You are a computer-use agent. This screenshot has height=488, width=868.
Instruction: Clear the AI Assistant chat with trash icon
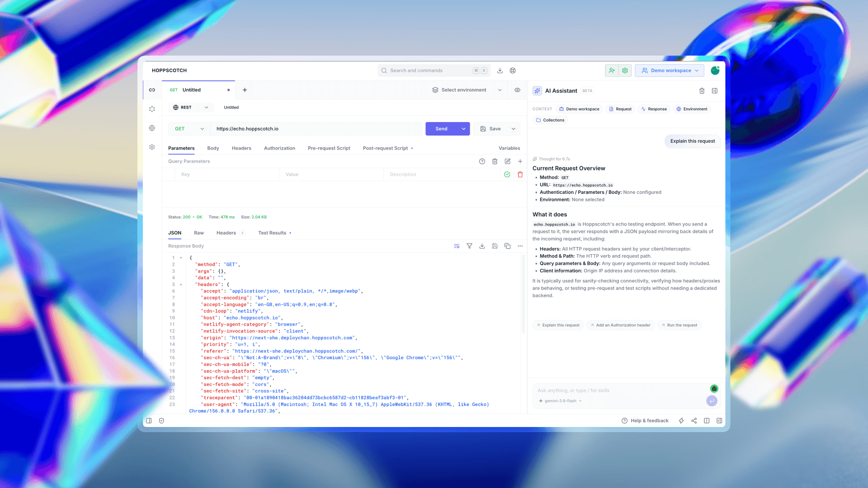click(702, 91)
